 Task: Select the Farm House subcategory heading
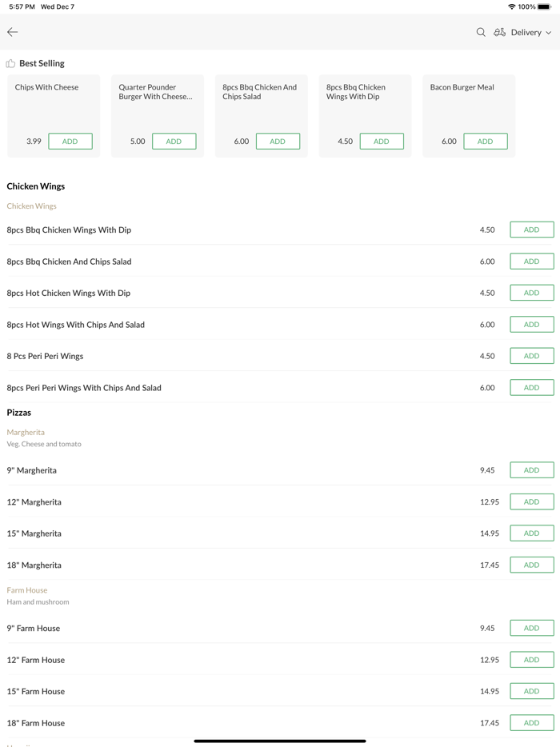pyautogui.click(x=27, y=590)
